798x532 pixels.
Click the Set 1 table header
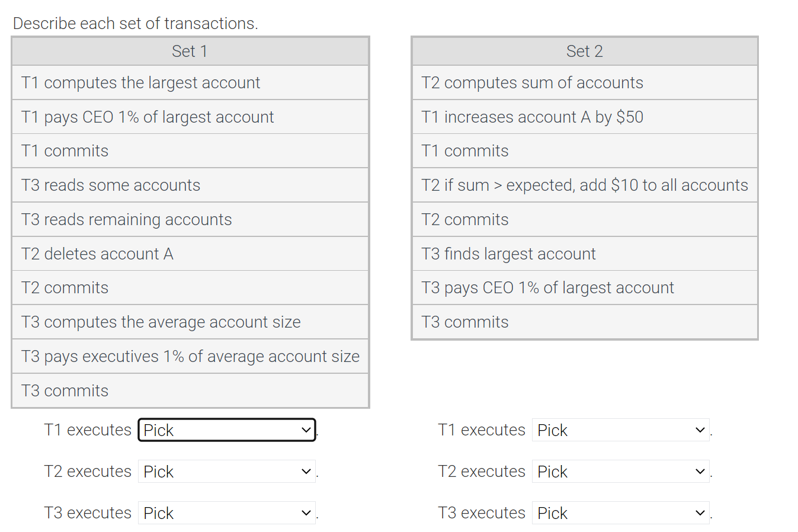click(x=190, y=52)
